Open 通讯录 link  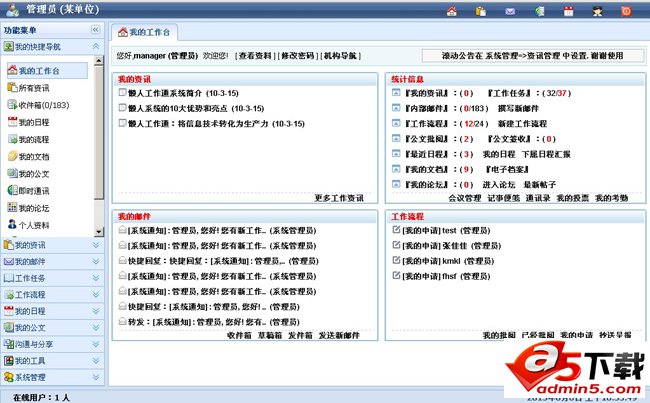coord(538,198)
